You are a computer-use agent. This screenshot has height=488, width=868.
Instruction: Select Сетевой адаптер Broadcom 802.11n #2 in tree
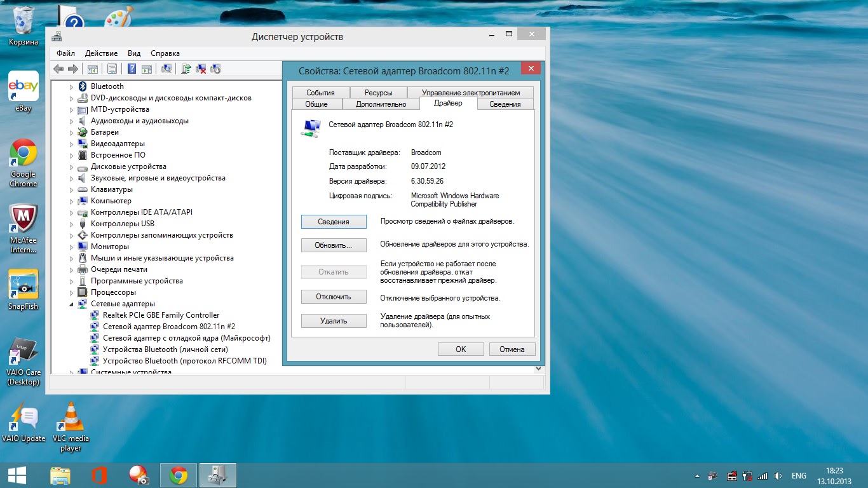168,327
